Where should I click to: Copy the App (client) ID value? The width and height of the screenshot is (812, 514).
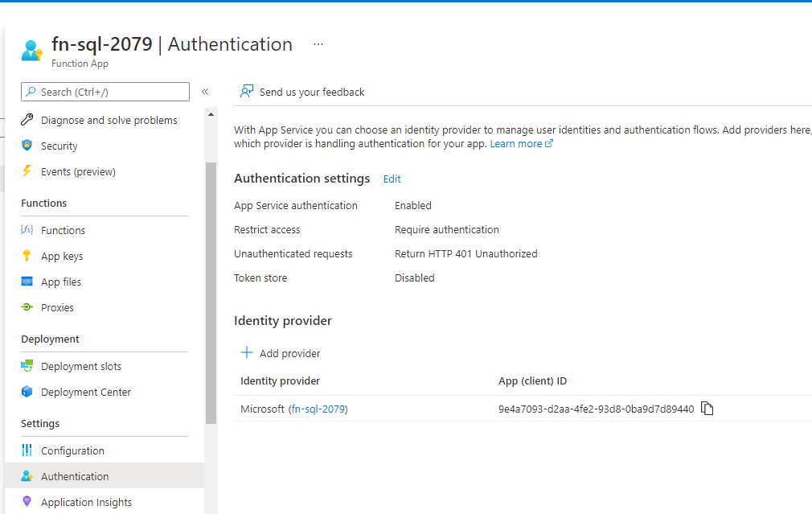pyautogui.click(x=707, y=409)
